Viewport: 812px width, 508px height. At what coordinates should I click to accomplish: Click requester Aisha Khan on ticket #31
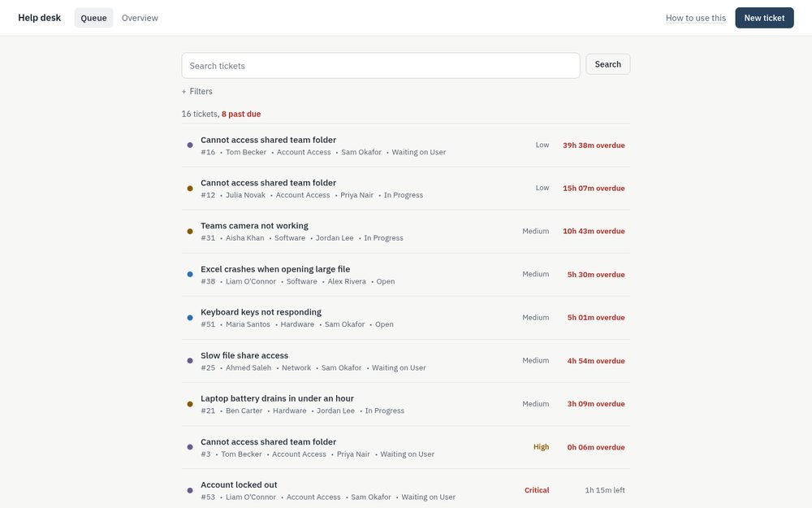245,238
